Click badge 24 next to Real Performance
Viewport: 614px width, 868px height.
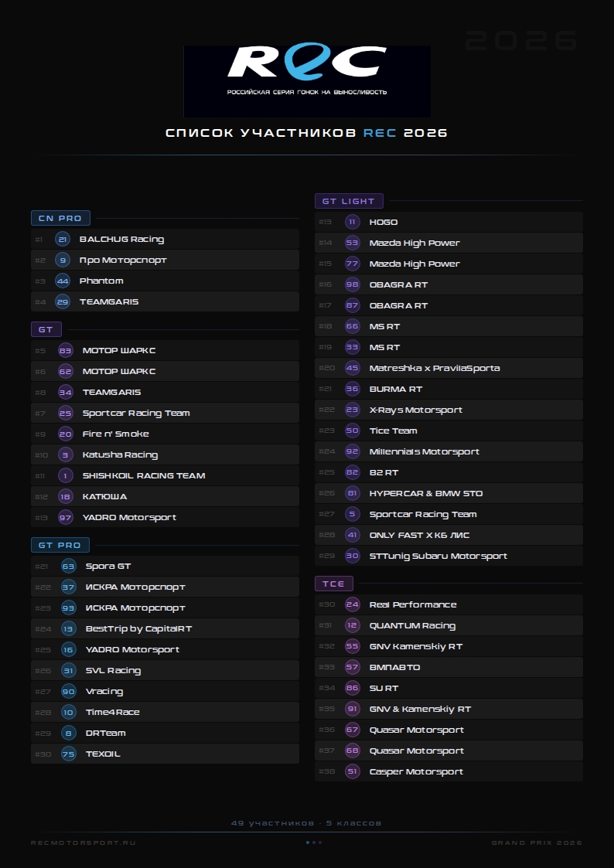click(x=353, y=605)
